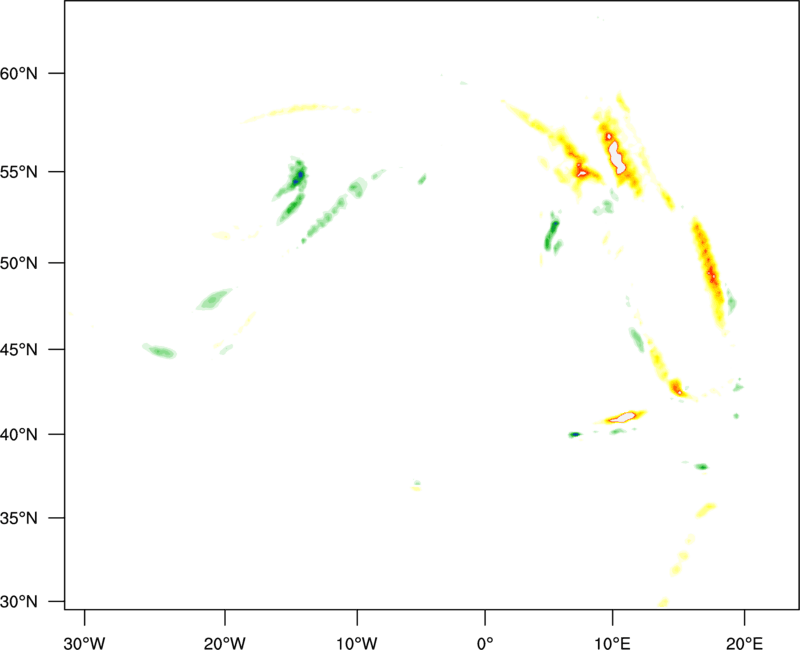Viewport: 800px width, 650px height.
Task: Click the 30°N latitude label
Action: 19,602
